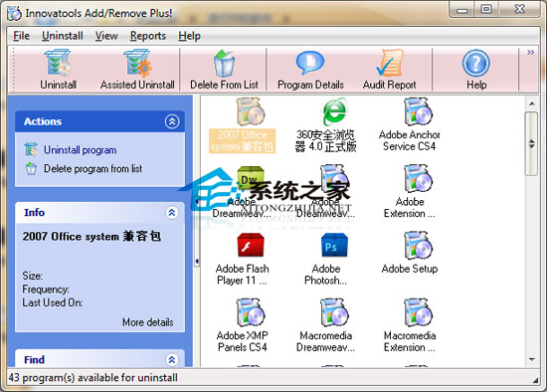Click the Find panel header
The height and width of the screenshot is (392, 547).
[x=99, y=359]
